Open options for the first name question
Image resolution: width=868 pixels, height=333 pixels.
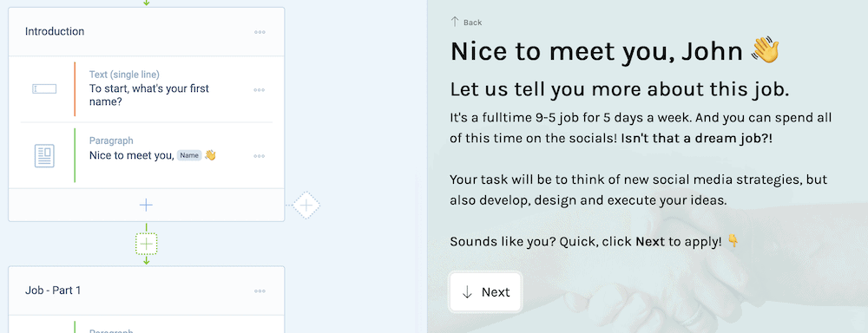[259, 89]
